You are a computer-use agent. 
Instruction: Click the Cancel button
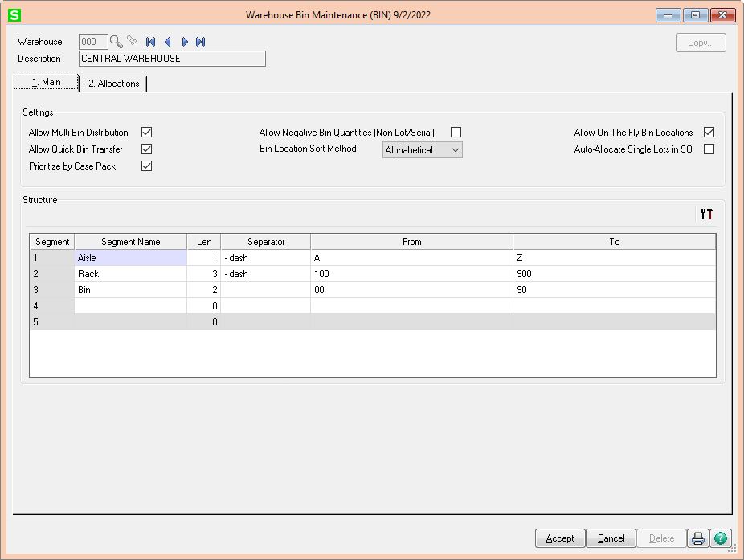[611, 538]
